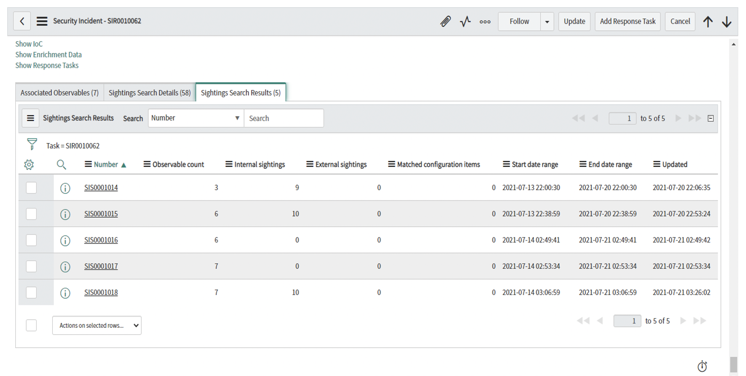This screenshot has height=376, width=746.
Task: Open the Show IoC link
Action: point(29,44)
